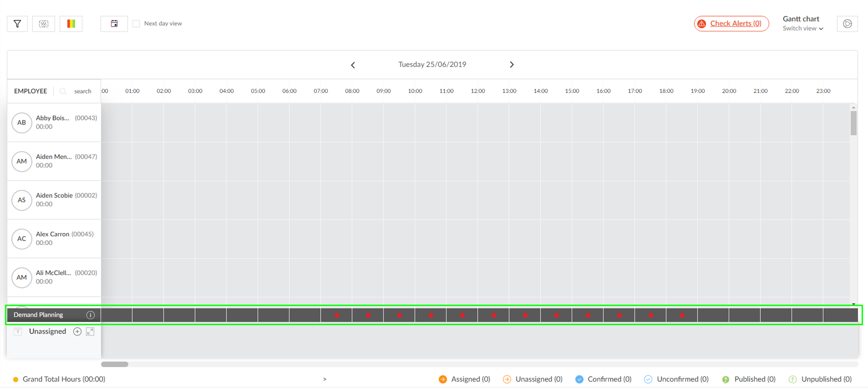Click the horizontal timeline scrollbar thumb
Screen dimensions: 868x388
115,364
